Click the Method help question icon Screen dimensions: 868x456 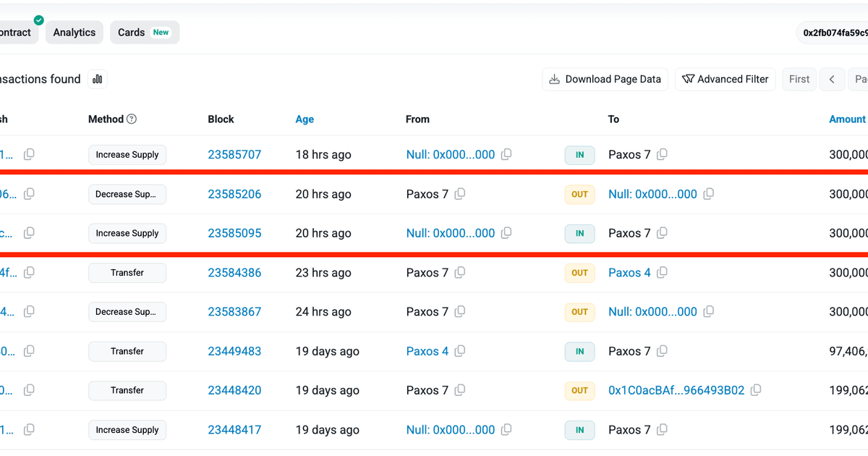(132, 119)
